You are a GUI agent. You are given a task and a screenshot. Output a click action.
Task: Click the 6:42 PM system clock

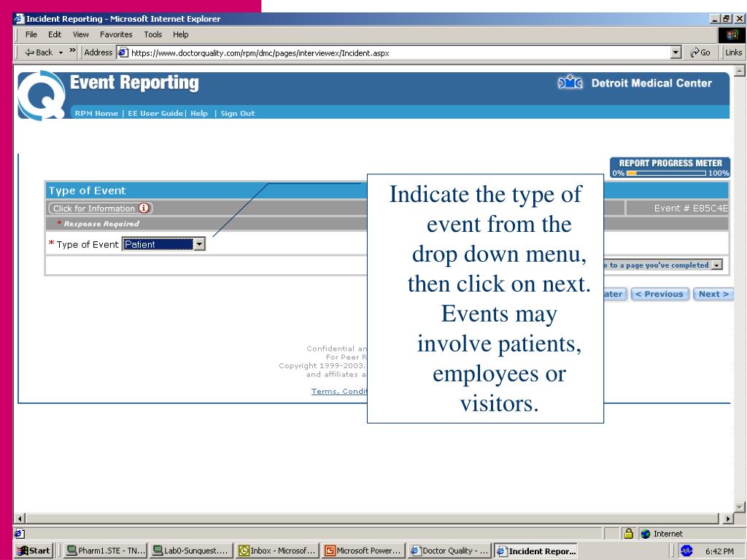tap(719, 551)
